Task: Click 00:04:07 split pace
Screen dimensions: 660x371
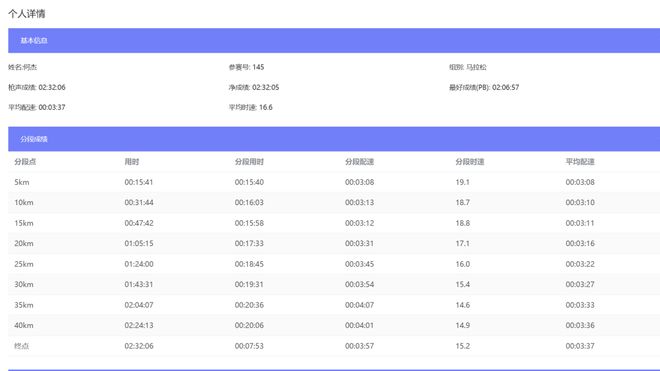Action: 359,305
